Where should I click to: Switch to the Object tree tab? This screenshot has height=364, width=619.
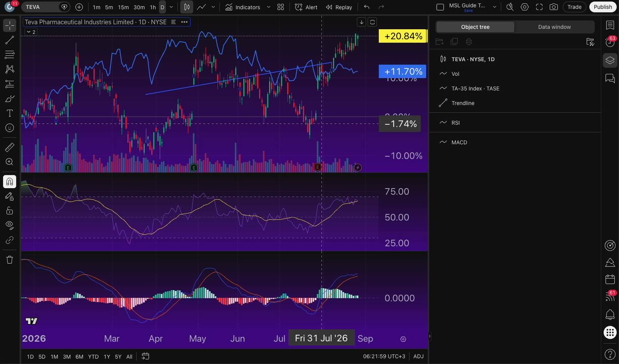click(475, 27)
